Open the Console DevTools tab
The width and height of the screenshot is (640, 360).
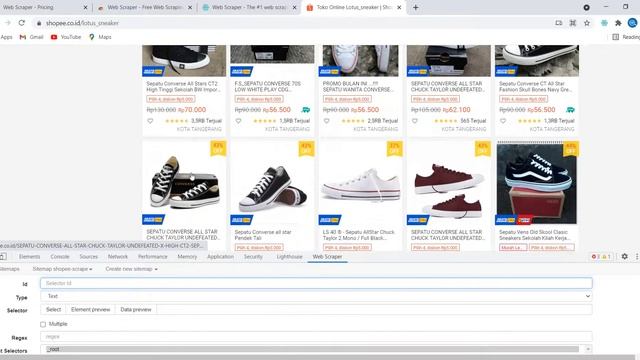click(60, 256)
